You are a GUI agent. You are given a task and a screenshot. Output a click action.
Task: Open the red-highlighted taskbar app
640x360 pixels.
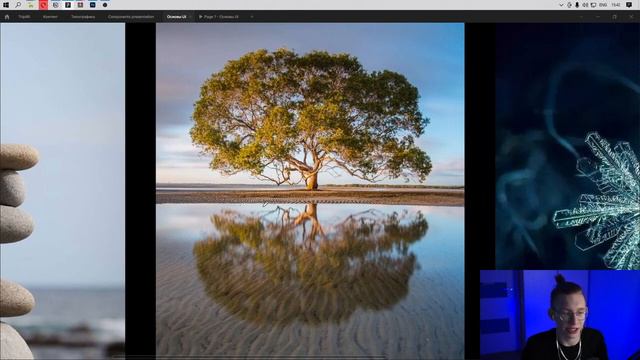pos(43,5)
